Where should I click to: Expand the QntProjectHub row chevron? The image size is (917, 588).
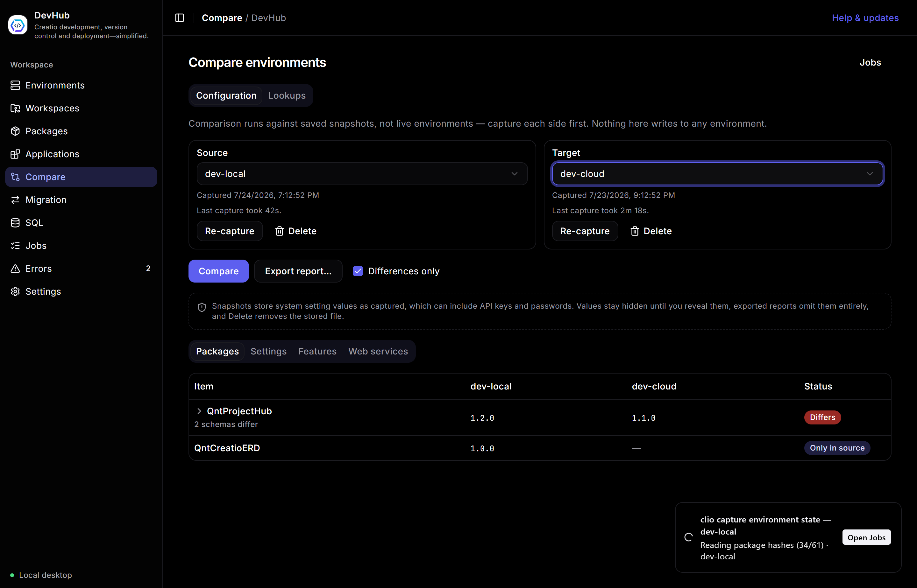pos(199,411)
